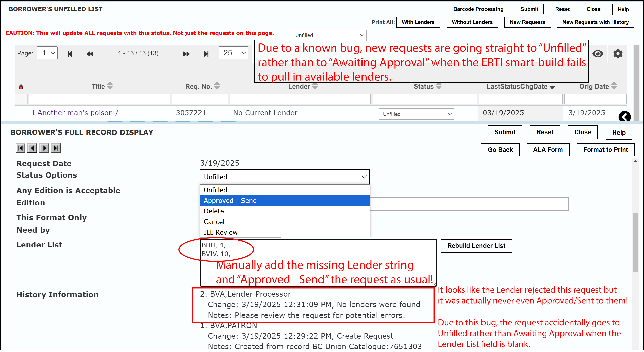Image resolution: width=644 pixels, height=352 pixels.
Task: Go to the first page of the list
Action: [70, 54]
